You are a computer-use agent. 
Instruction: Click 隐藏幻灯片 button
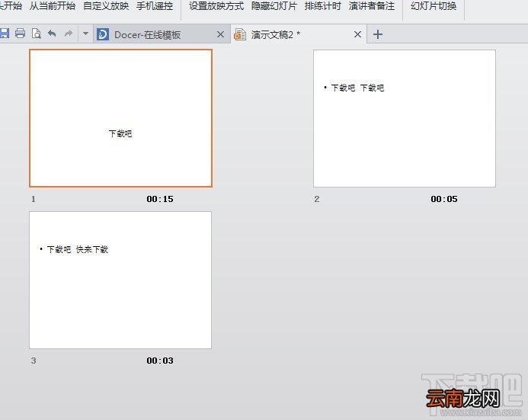point(274,6)
